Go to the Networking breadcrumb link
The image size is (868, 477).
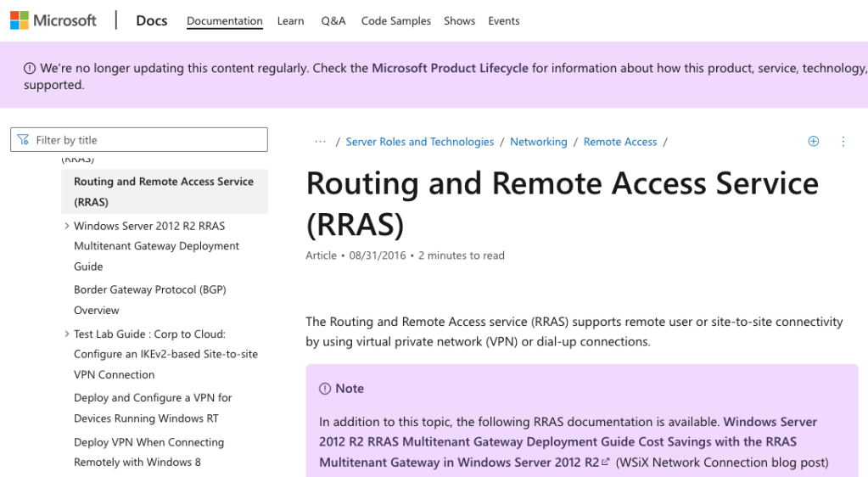point(538,142)
